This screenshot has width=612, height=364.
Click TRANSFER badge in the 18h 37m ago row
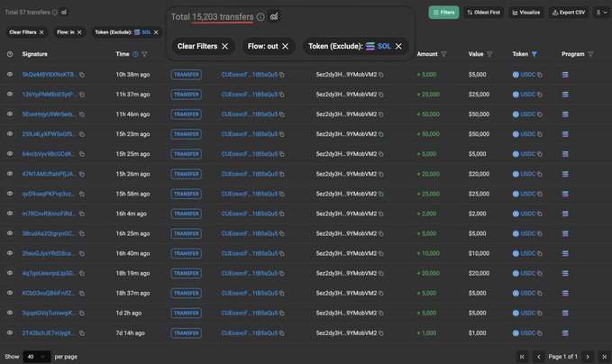point(187,294)
